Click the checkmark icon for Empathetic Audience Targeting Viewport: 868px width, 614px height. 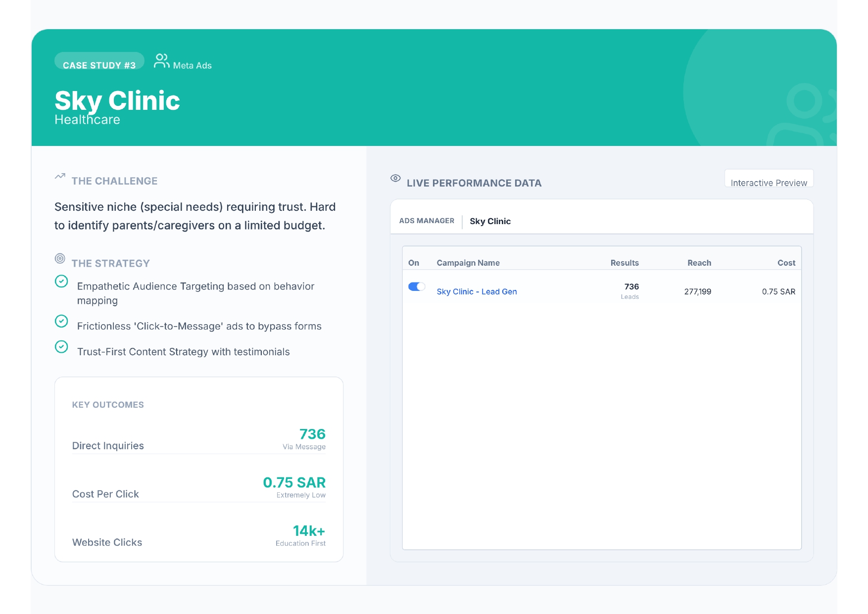point(61,281)
